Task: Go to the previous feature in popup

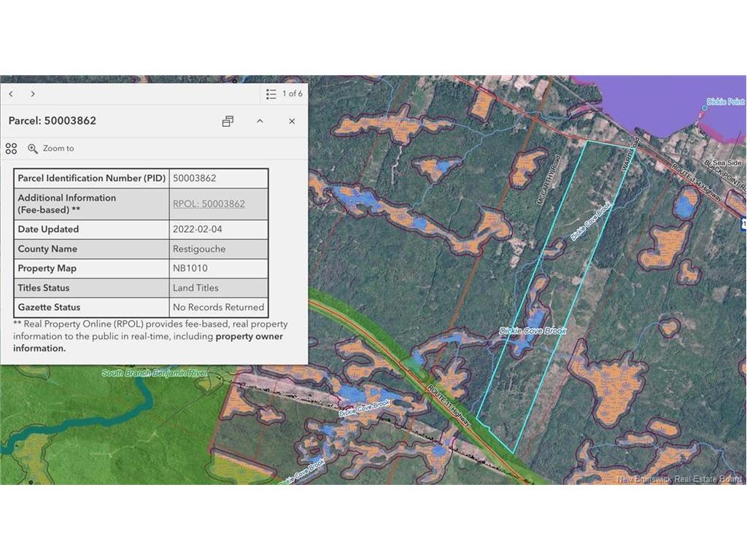Action: [x=11, y=94]
